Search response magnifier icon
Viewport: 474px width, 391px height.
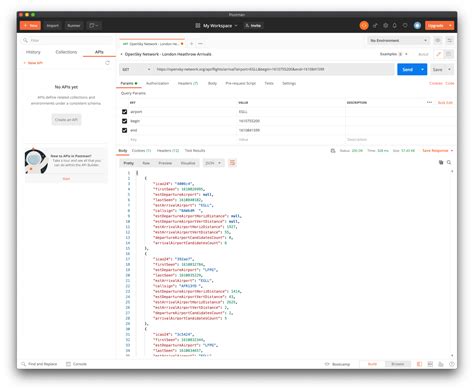[x=449, y=162]
